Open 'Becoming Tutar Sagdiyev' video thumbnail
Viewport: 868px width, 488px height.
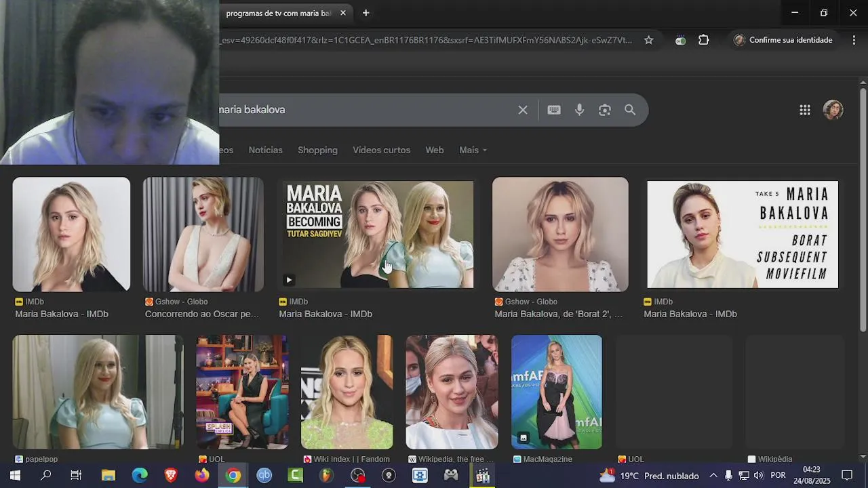(377, 235)
